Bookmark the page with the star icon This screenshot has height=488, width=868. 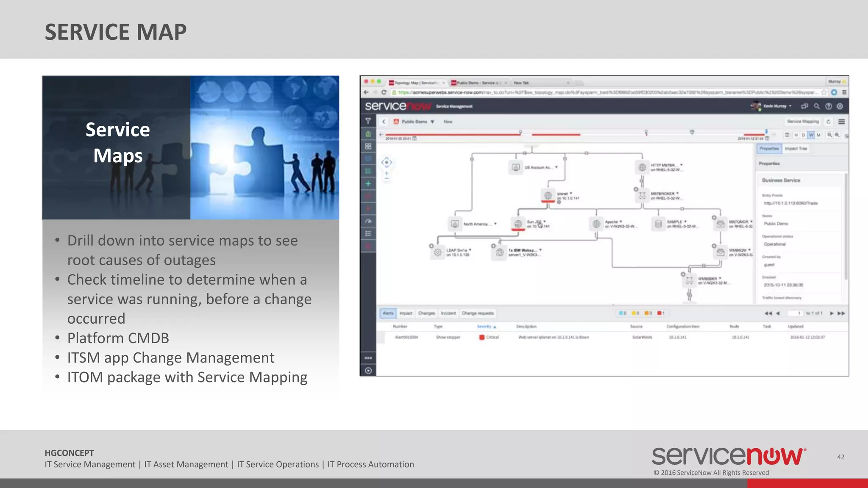823,92
